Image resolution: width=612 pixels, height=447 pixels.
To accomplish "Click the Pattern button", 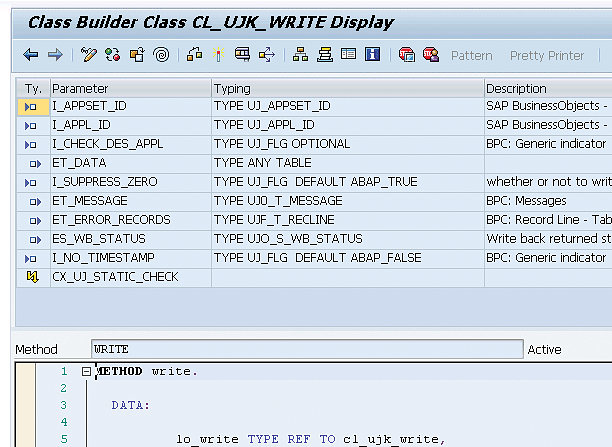I will point(471,55).
